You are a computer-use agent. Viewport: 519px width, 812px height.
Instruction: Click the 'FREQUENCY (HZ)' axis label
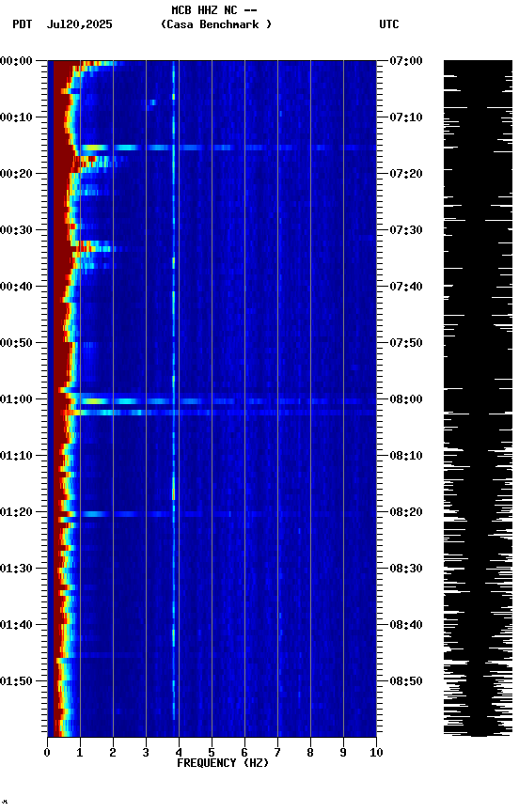click(223, 763)
